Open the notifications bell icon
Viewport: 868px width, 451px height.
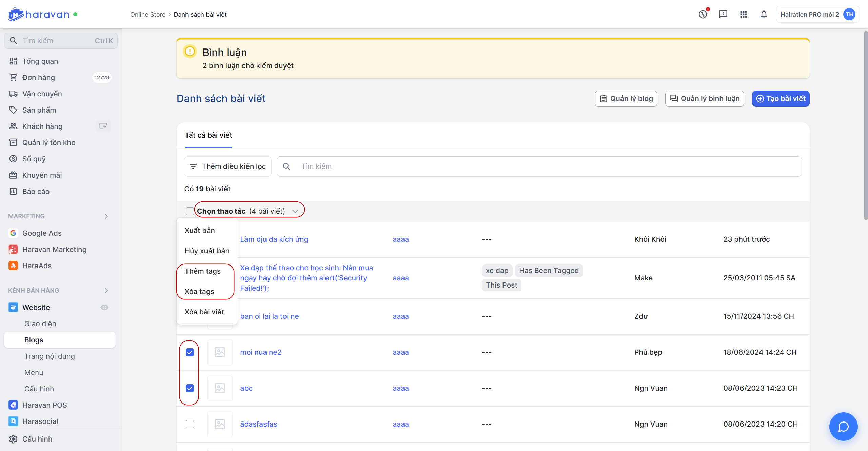tap(764, 14)
